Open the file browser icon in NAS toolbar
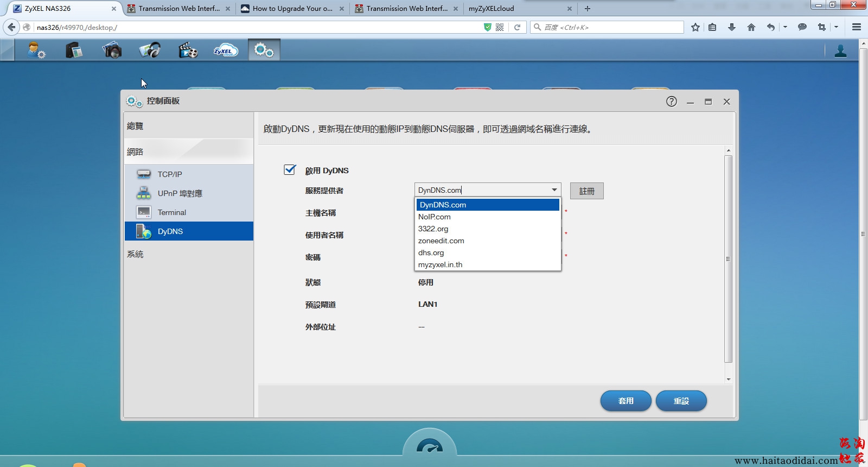The image size is (868, 467). 74,50
